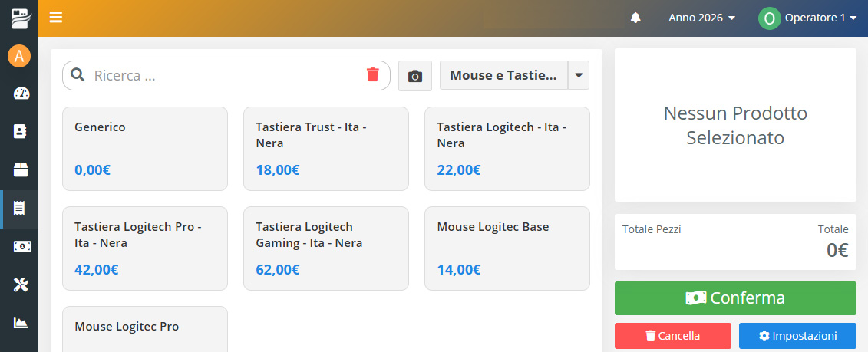
Task: Open the dashboard gauge icon in sidebar
Action: (21, 94)
